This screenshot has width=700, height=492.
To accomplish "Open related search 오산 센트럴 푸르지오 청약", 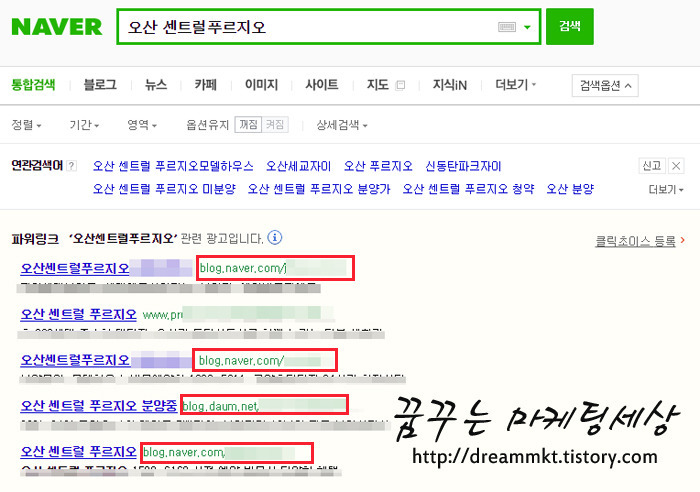I will tap(468, 189).
